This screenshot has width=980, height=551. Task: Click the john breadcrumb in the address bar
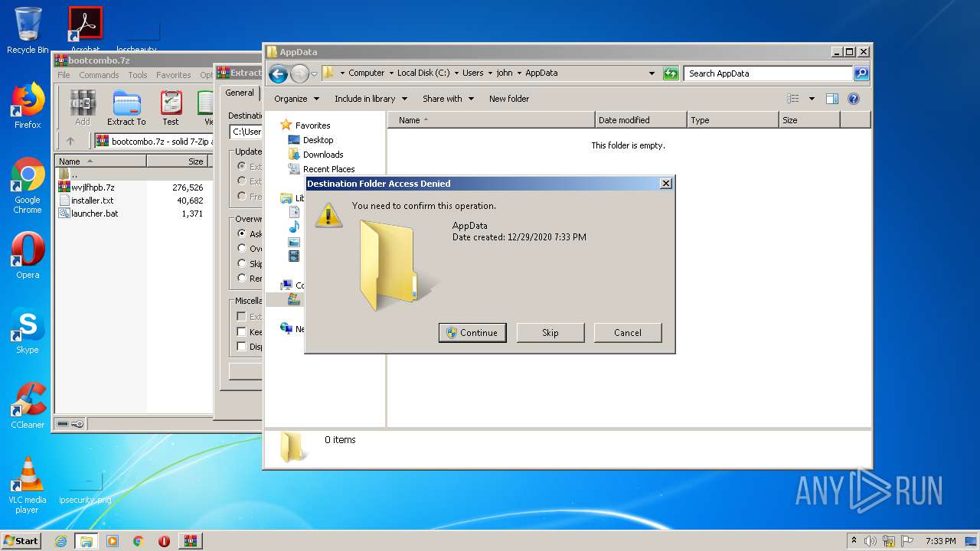[505, 73]
